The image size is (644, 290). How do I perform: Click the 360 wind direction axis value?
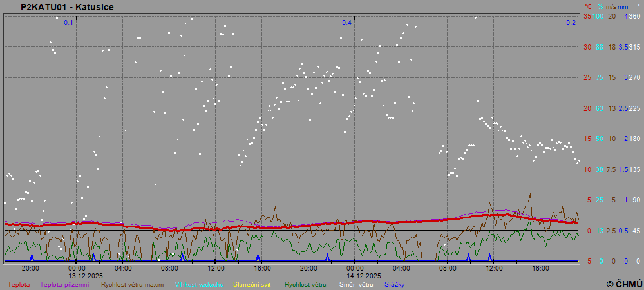coord(634,16)
